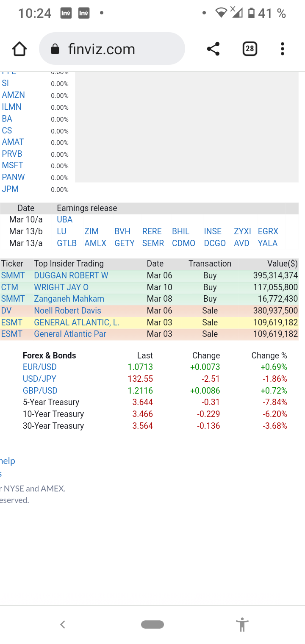Tap the share icon in the toolbar

point(213,49)
